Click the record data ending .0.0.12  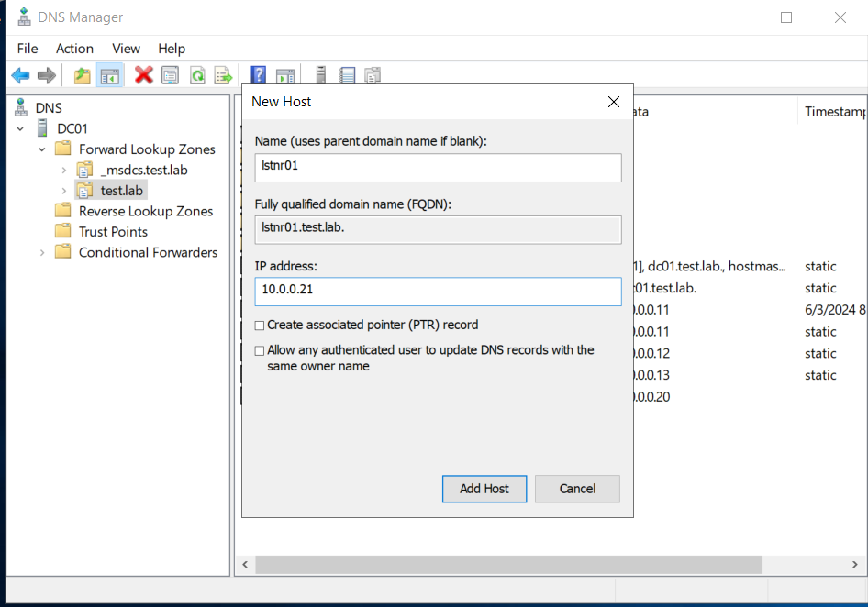click(652, 353)
